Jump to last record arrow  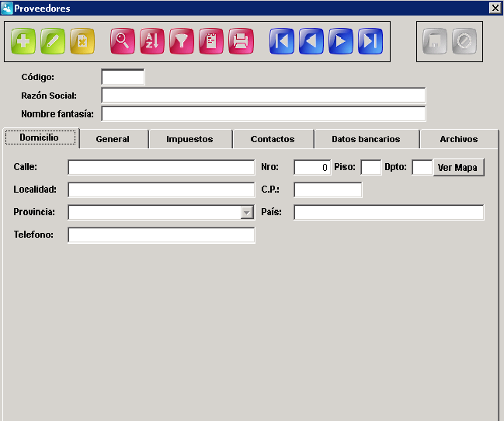coord(370,41)
